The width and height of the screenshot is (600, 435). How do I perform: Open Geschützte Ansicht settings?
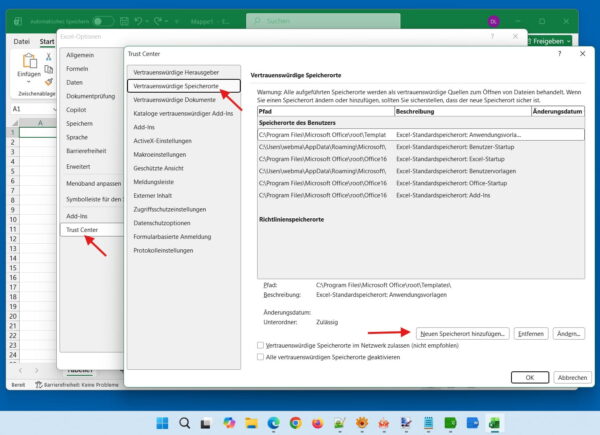(x=184, y=168)
